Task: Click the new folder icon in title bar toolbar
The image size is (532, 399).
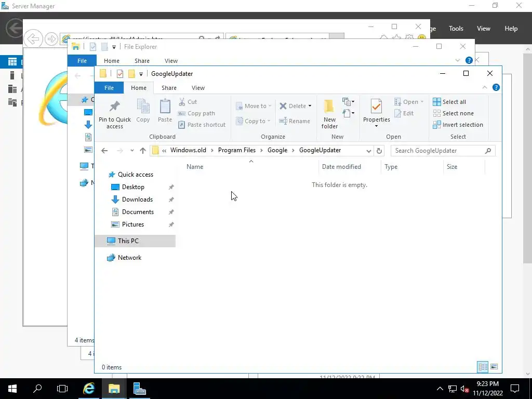Action: click(x=131, y=74)
